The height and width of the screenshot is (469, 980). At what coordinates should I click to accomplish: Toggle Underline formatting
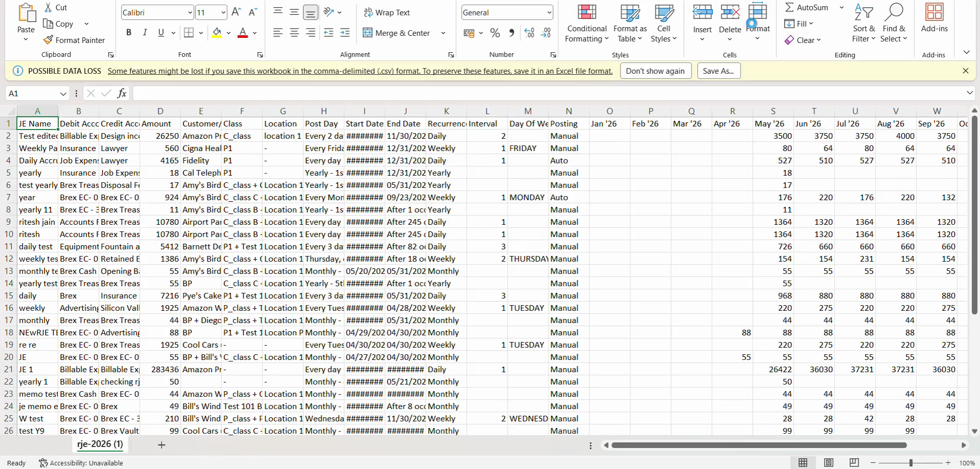[x=161, y=33]
